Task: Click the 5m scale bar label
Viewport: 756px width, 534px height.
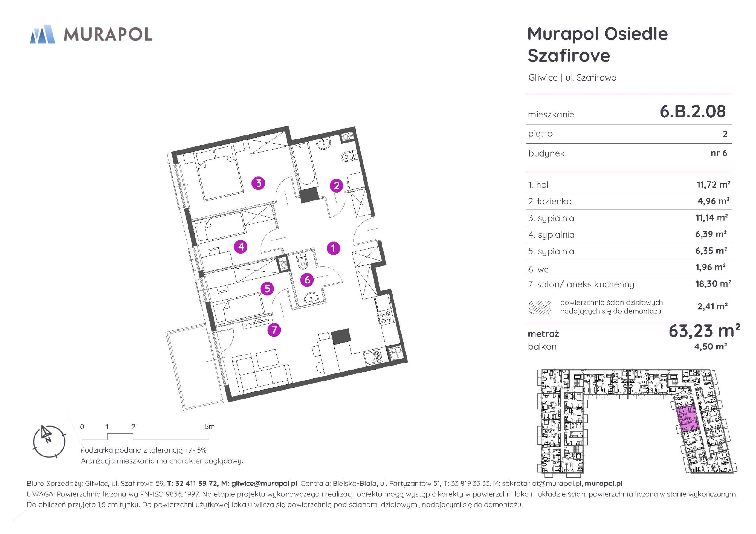Action: click(210, 427)
